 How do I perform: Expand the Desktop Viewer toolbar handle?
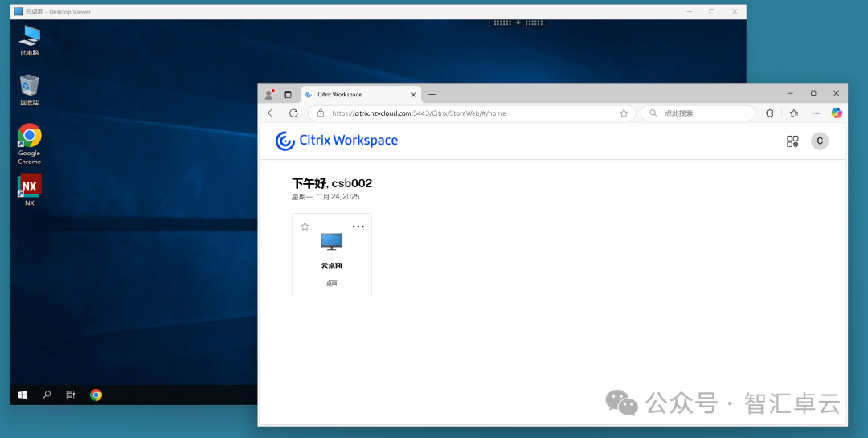[518, 23]
